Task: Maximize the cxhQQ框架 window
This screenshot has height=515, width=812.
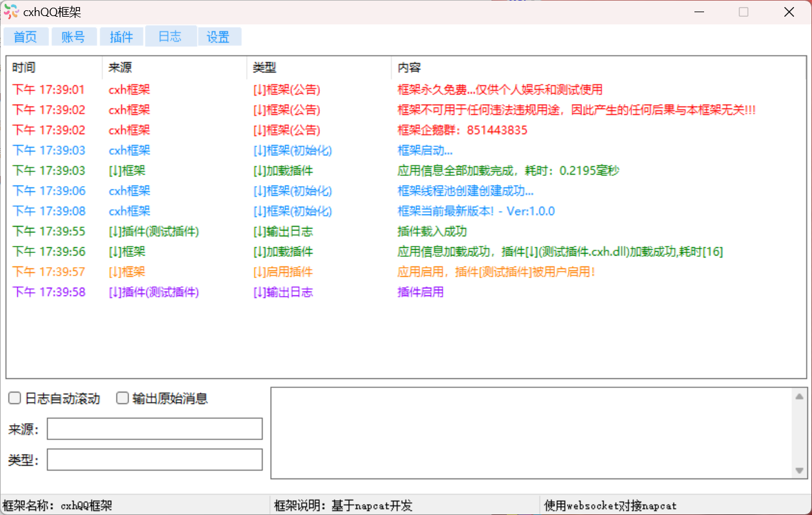Action: (x=743, y=12)
